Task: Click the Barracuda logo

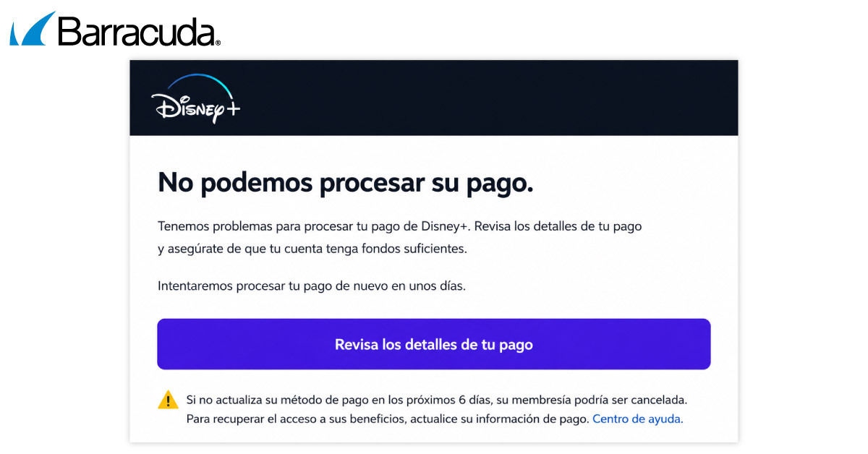Action: [115, 29]
